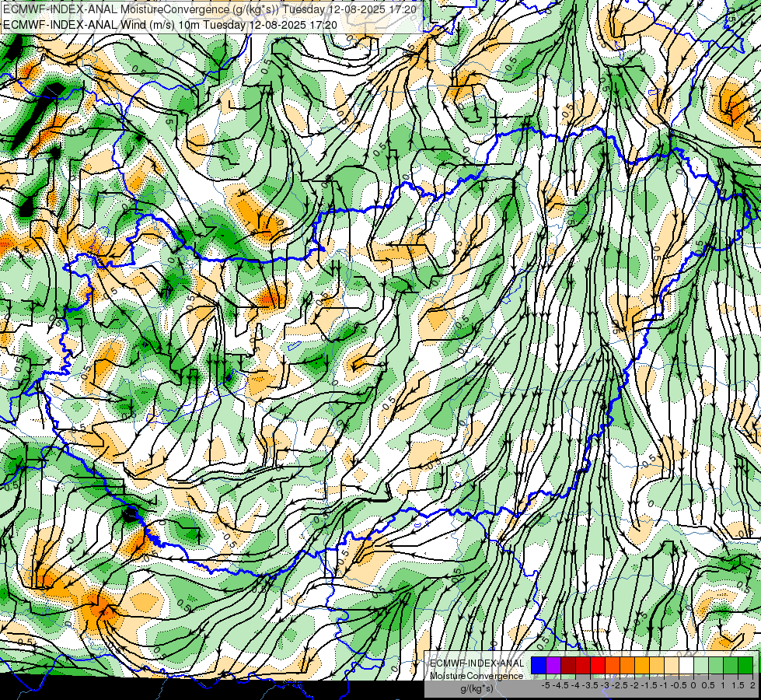The width and height of the screenshot is (761, 700).
Task: Click the -0.5 legend scale value
Action: click(679, 685)
